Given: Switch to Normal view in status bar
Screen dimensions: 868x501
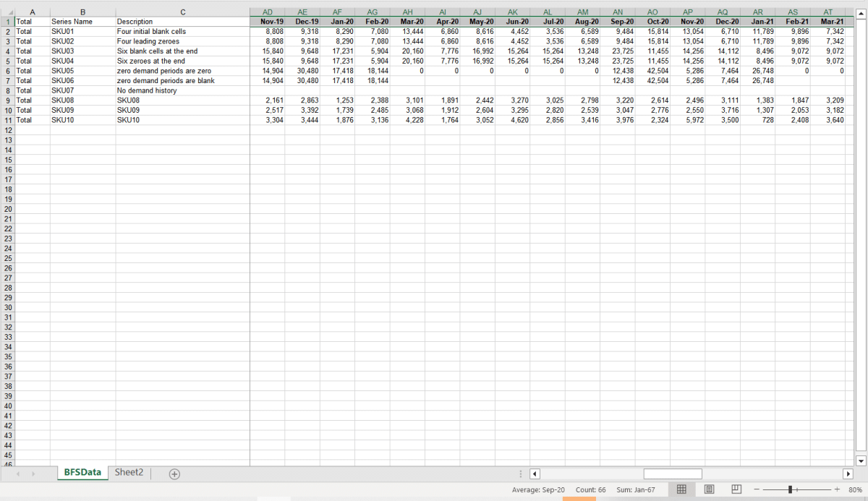Looking at the screenshot, I should pos(681,489).
